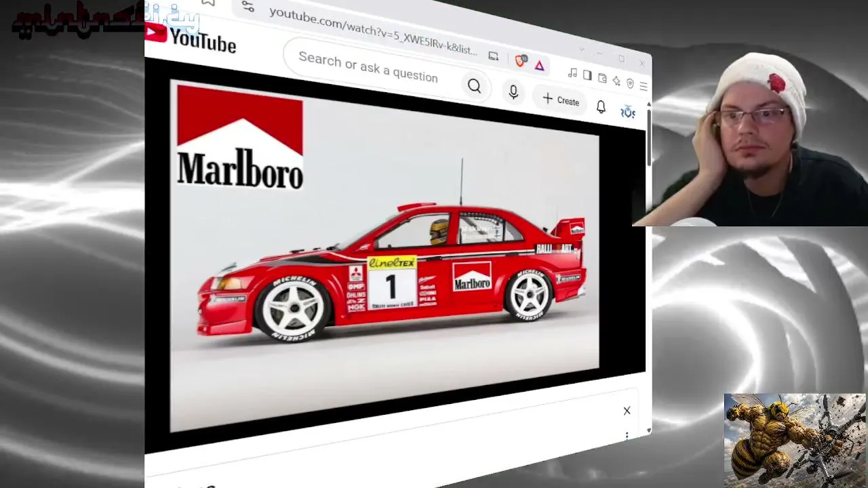
Task: Open the media control music note icon
Action: 572,73
